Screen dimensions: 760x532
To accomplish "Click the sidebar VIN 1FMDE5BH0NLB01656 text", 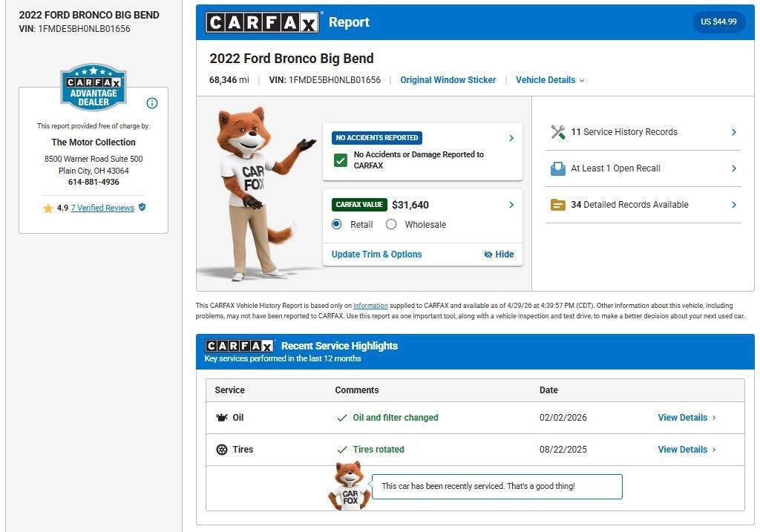I will click(x=74, y=29).
